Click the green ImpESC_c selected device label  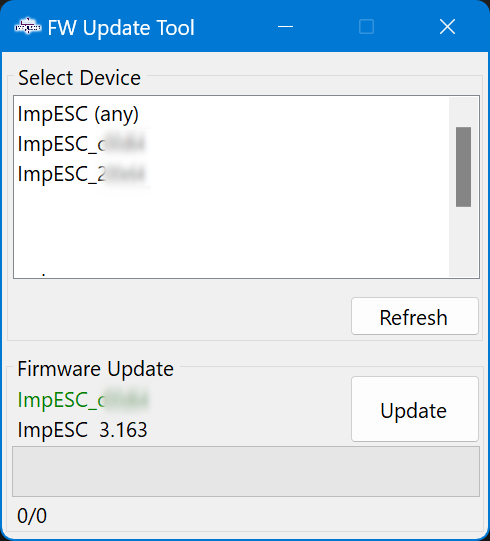[83, 400]
